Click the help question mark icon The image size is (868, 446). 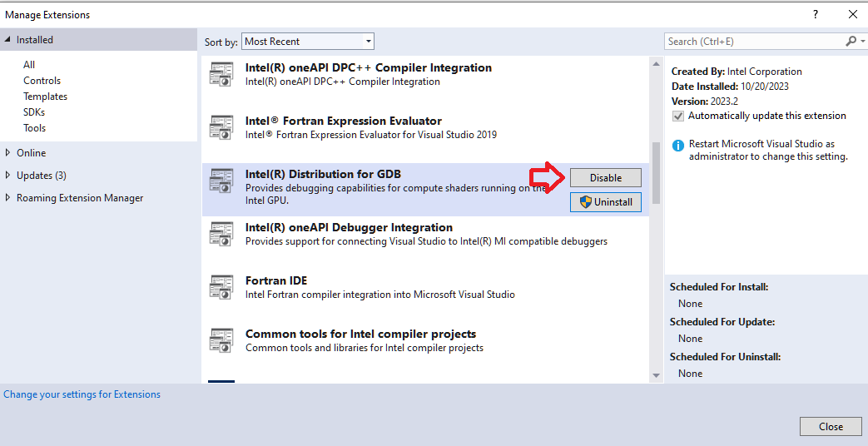click(815, 14)
